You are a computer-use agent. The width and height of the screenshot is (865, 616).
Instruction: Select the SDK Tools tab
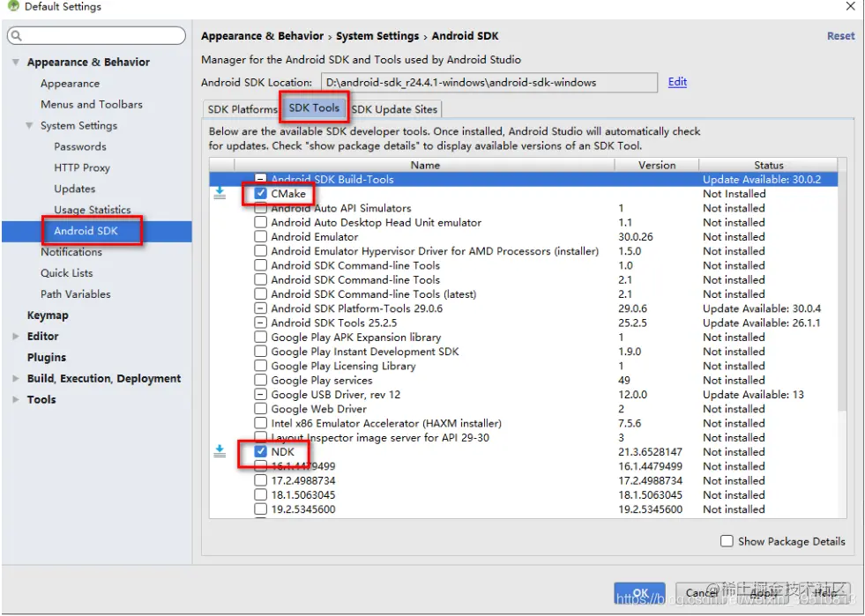(x=314, y=108)
